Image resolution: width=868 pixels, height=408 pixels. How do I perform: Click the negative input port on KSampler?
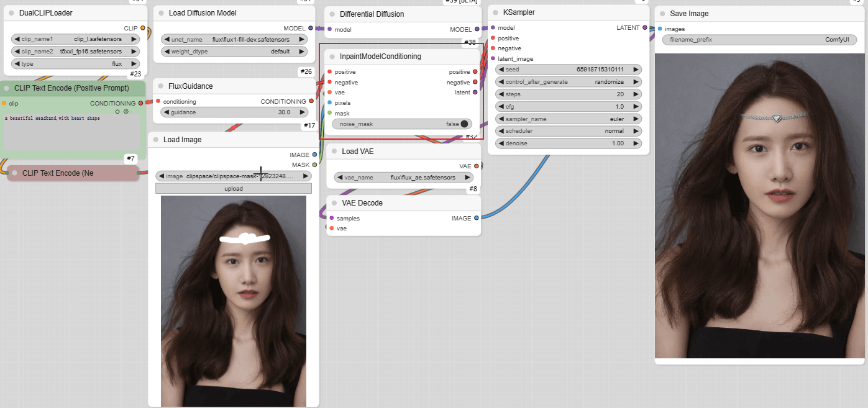[493, 48]
